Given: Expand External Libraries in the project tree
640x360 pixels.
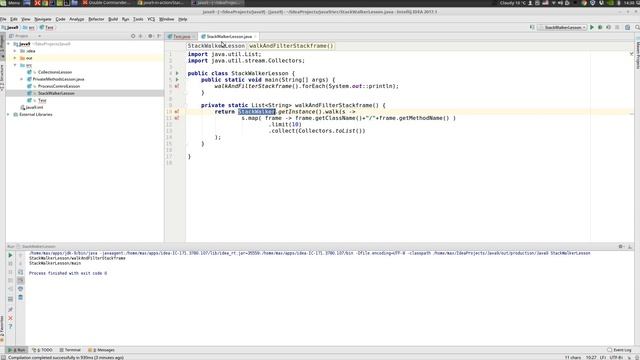Looking at the screenshot, I should click(9, 115).
